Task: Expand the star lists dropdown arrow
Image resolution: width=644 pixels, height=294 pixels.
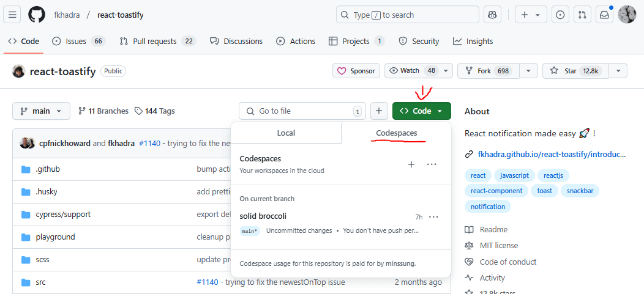Action: [x=618, y=71]
